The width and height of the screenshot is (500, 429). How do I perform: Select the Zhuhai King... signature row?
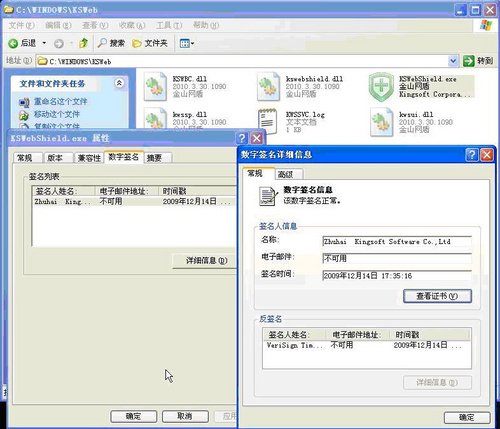tap(134, 201)
